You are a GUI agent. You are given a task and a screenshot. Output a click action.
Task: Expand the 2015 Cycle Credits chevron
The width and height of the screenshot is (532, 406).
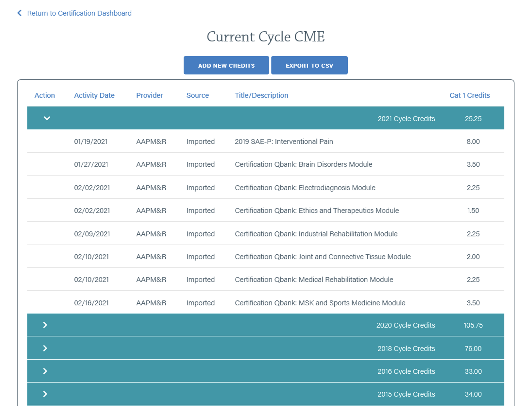45,394
